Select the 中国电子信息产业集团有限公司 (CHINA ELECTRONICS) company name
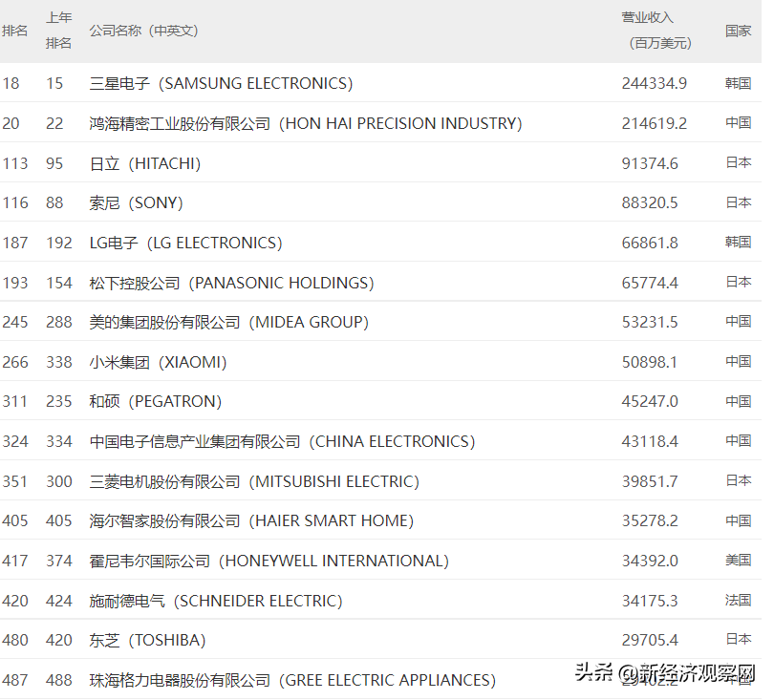The width and height of the screenshot is (774, 700). 282,441
